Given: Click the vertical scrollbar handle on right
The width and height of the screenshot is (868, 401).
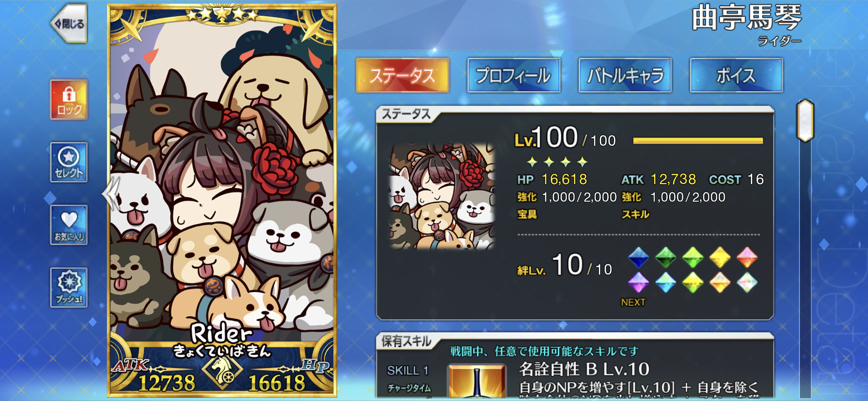Looking at the screenshot, I should point(805,120).
